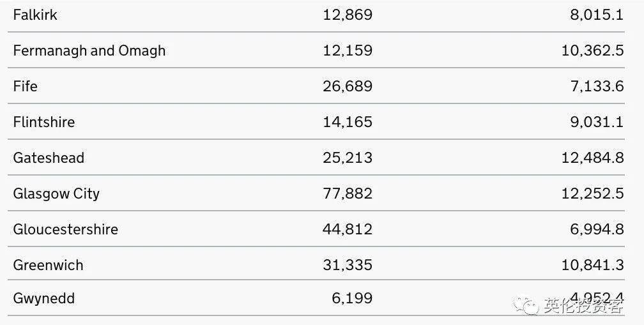Click the 31,335 Greenwich figure
Viewport: 644px width, 325px height.
click(x=348, y=265)
